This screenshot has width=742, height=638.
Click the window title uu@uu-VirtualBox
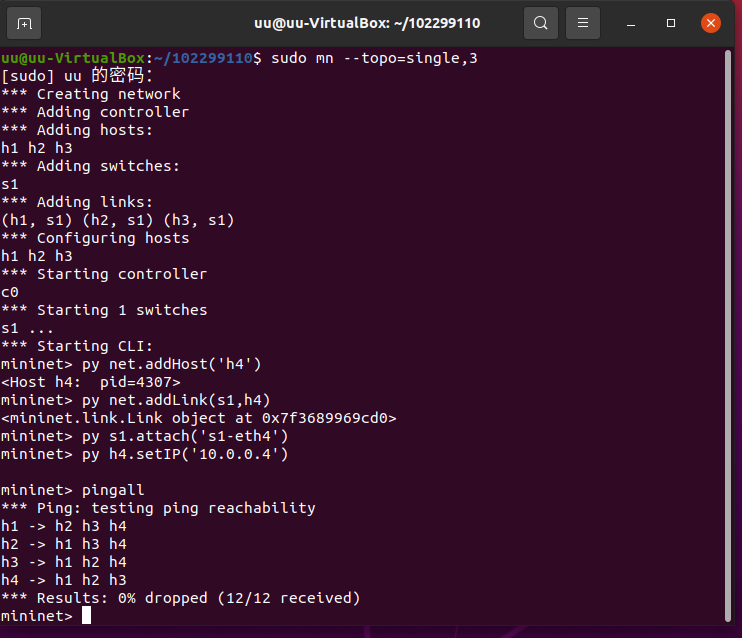[369, 22]
